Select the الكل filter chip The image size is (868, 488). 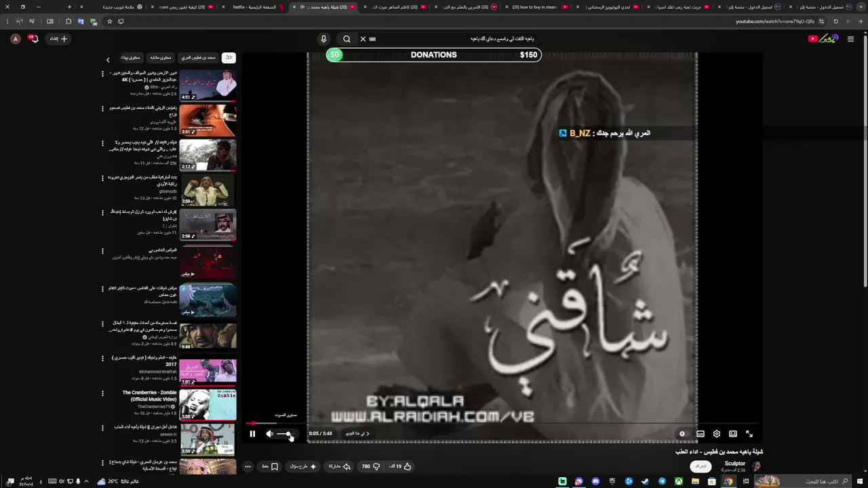click(x=229, y=58)
